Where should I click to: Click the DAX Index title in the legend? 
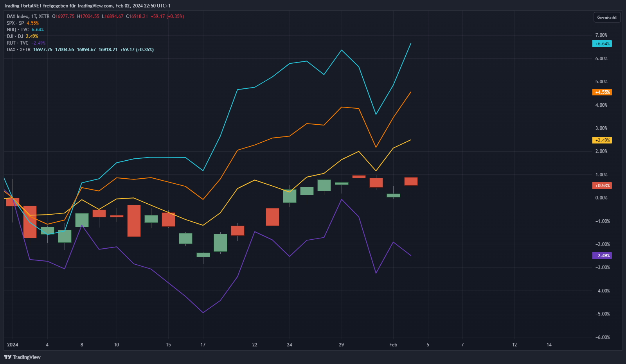18,16
